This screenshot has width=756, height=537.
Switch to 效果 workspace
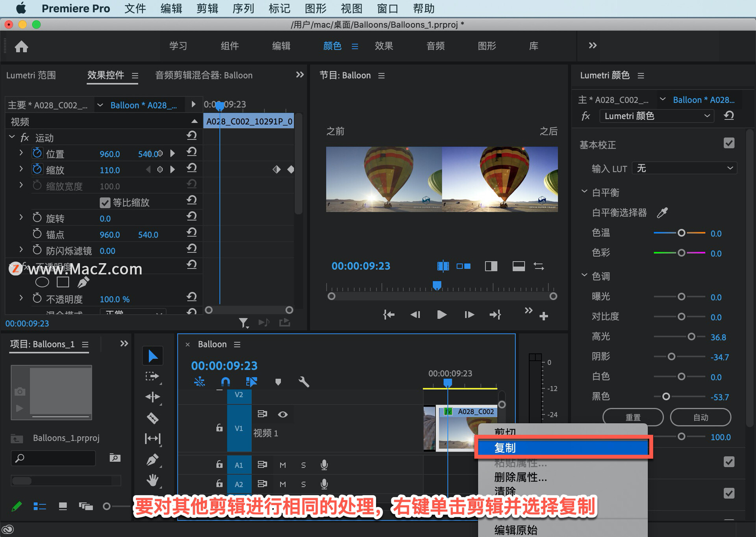pos(384,46)
